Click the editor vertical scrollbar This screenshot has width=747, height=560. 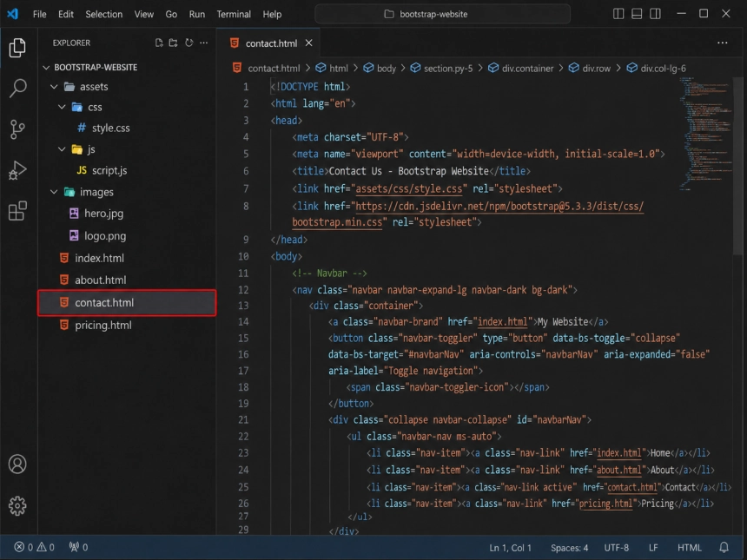tap(738, 167)
